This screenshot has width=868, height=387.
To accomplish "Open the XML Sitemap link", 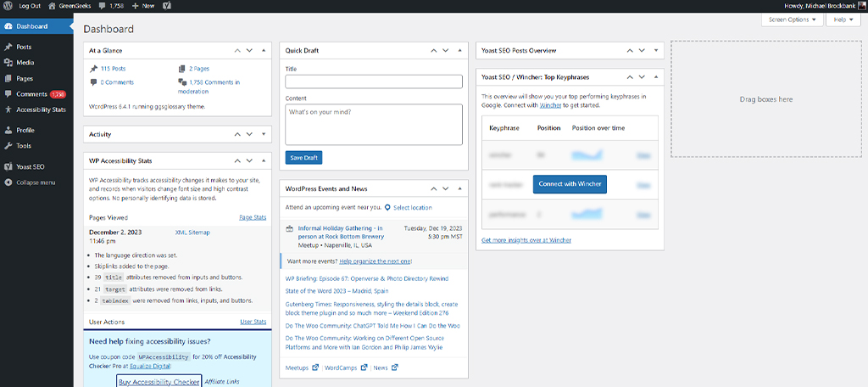I will pos(192,233).
